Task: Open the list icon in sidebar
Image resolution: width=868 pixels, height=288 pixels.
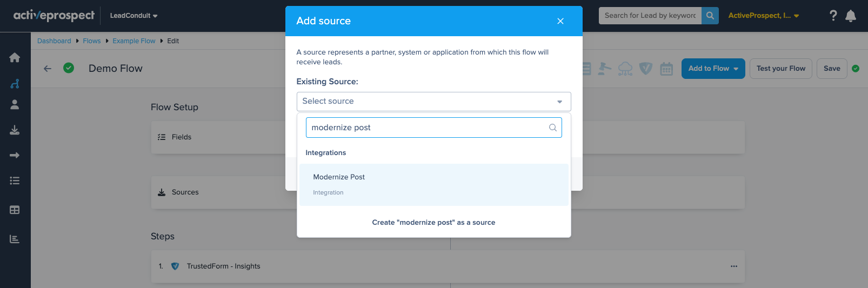Action: click(15, 181)
